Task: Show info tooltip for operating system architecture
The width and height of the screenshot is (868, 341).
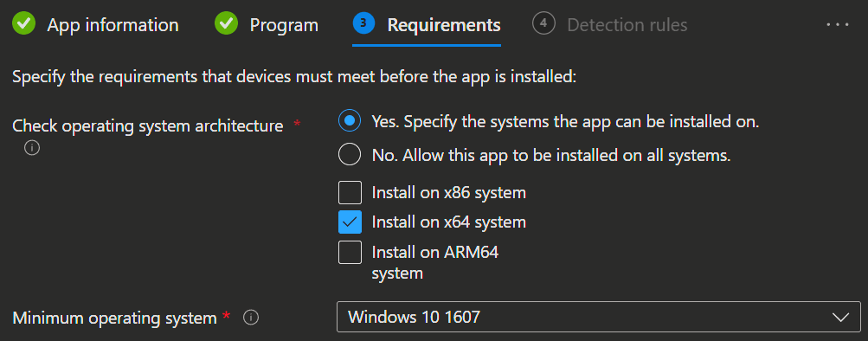Action: tap(32, 148)
